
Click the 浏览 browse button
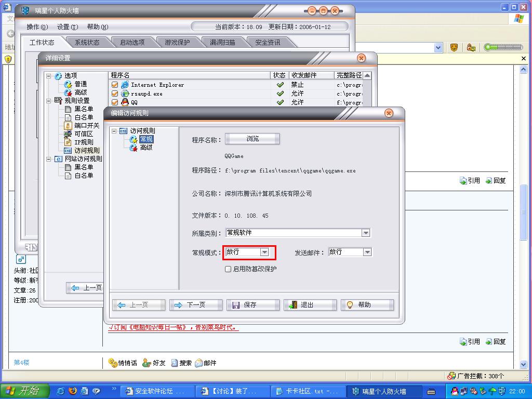(x=252, y=139)
